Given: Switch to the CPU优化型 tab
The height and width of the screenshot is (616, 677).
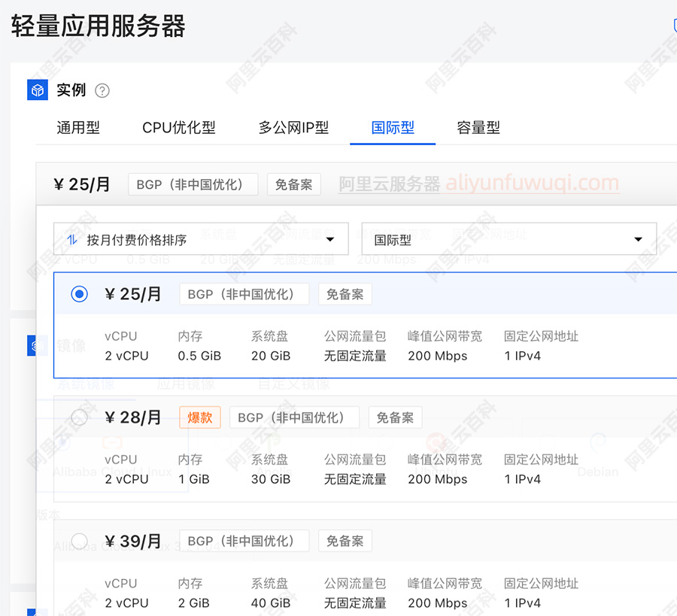Looking at the screenshot, I should 179,128.
